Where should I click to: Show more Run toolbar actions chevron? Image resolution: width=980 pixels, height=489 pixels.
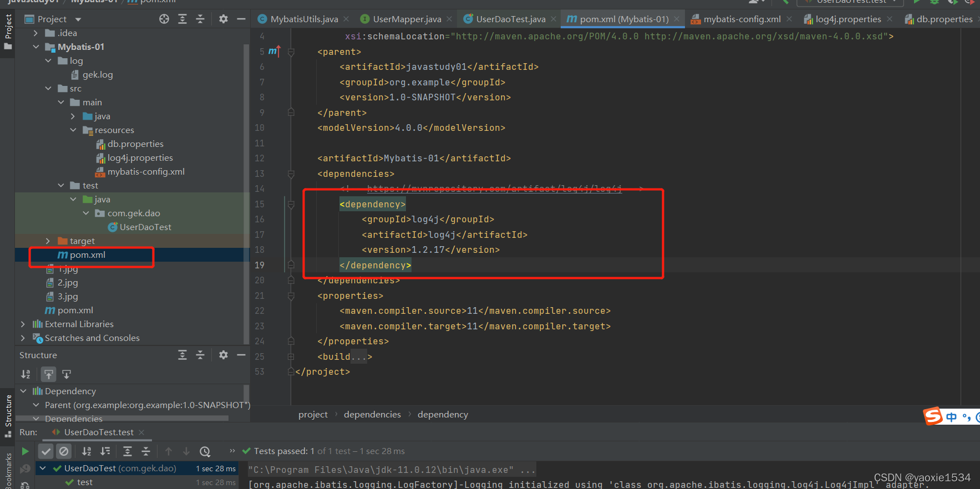[x=232, y=451]
